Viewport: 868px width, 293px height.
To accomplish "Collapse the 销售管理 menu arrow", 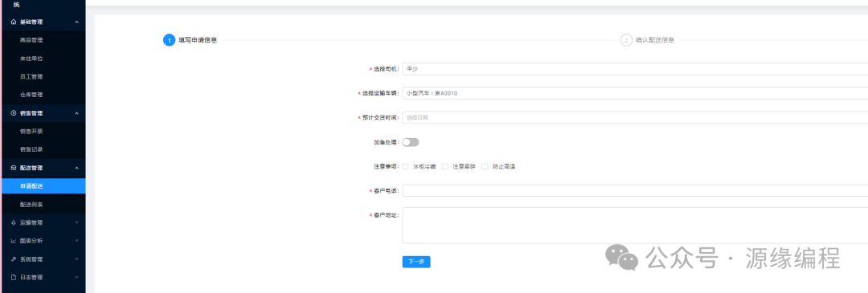I will pos(76,113).
